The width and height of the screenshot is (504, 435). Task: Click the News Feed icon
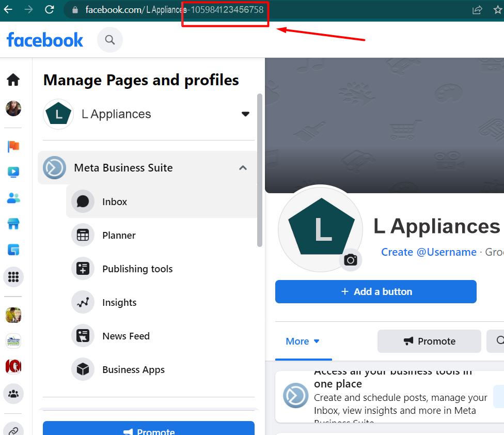coord(83,336)
